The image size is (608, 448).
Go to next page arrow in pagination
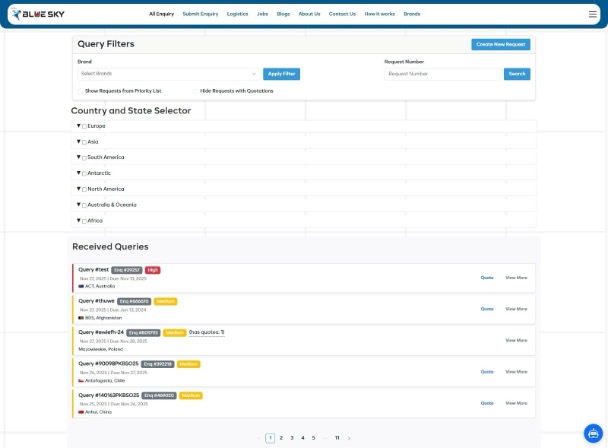pyautogui.click(x=349, y=438)
